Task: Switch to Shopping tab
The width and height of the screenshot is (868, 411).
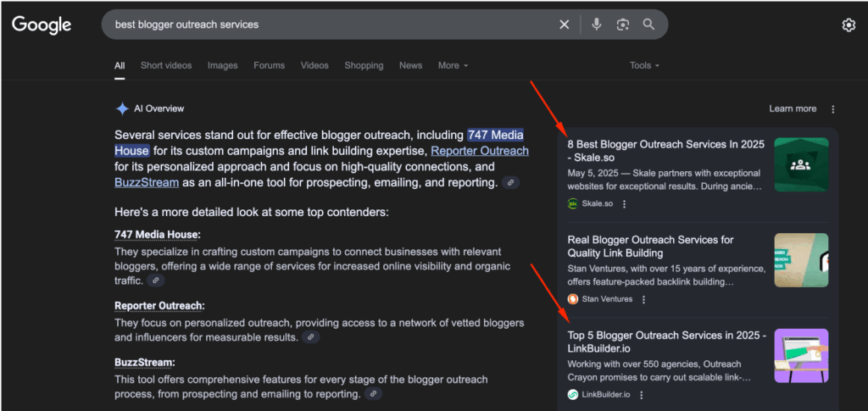Action: pos(364,65)
